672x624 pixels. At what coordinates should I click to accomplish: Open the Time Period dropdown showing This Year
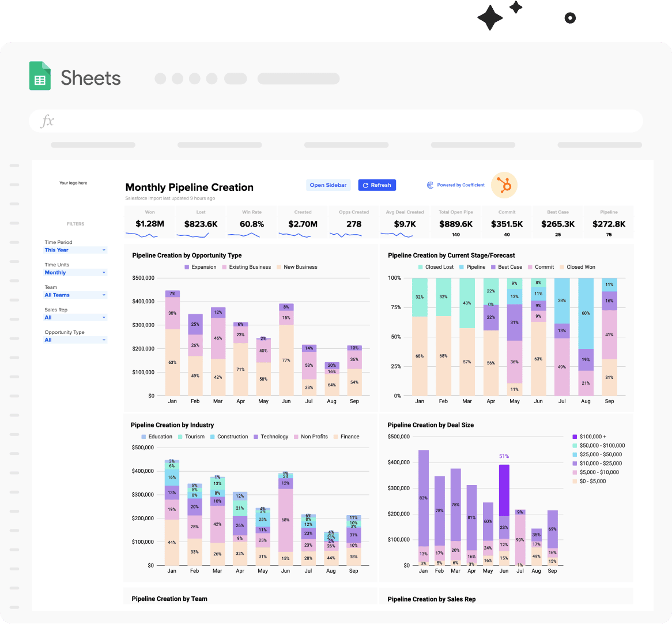click(75, 250)
